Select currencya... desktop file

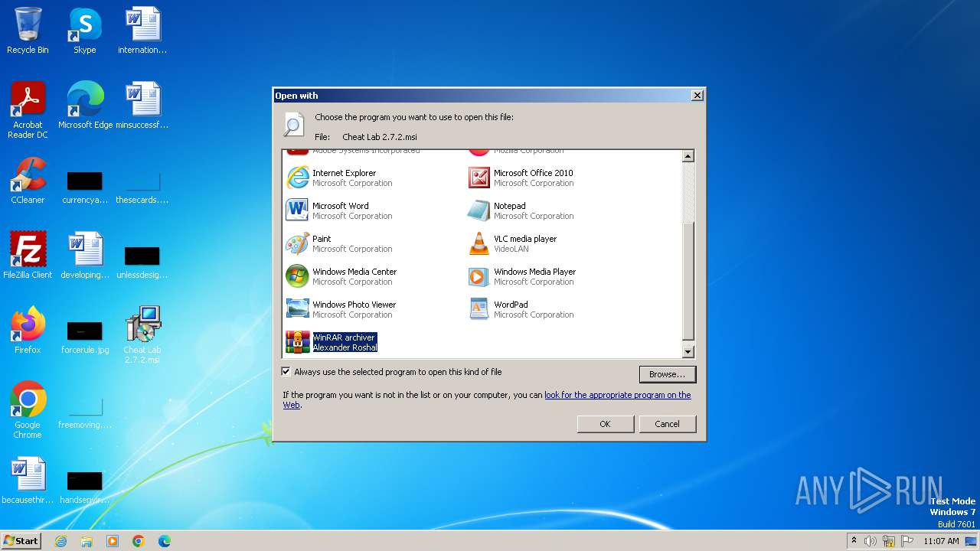point(85,187)
